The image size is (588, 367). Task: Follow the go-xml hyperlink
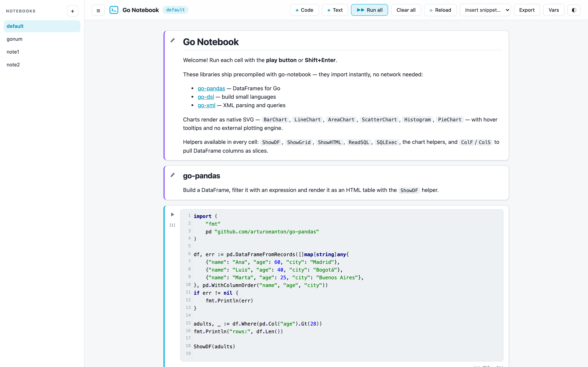coord(206,105)
